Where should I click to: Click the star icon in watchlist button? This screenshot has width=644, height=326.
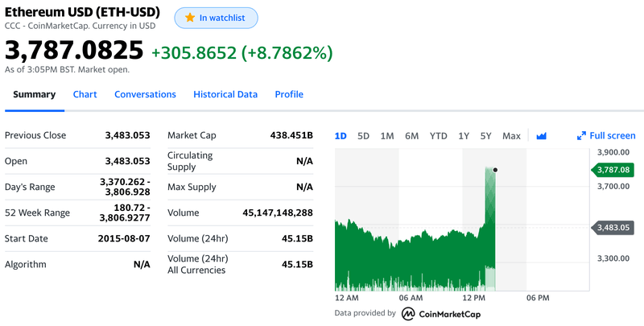pyautogui.click(x=189, y=18)
